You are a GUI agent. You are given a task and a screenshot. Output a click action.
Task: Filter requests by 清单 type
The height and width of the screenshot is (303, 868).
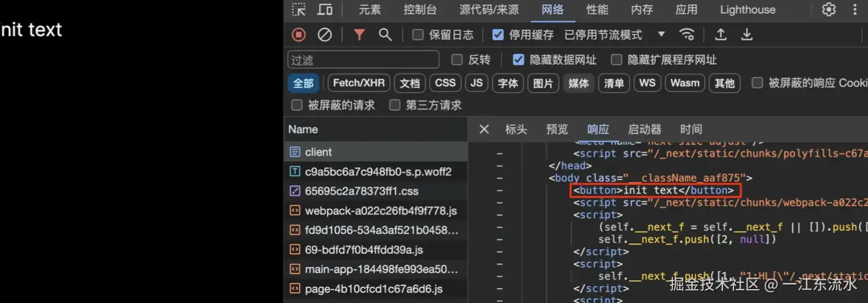(614, 83)
